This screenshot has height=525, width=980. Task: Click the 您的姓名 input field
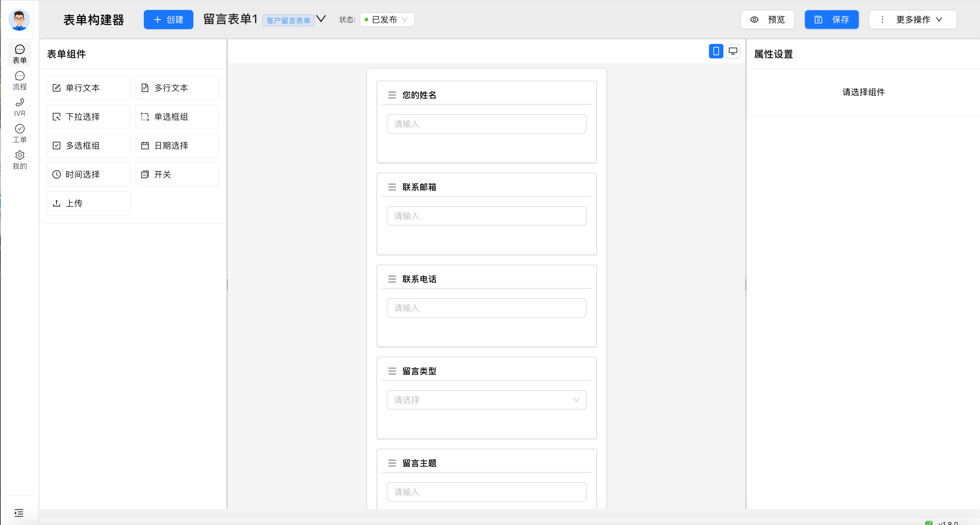(486, 124)
